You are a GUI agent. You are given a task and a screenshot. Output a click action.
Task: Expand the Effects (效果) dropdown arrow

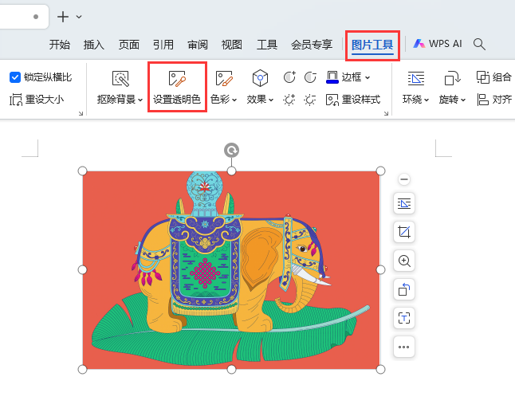[271, 100]
